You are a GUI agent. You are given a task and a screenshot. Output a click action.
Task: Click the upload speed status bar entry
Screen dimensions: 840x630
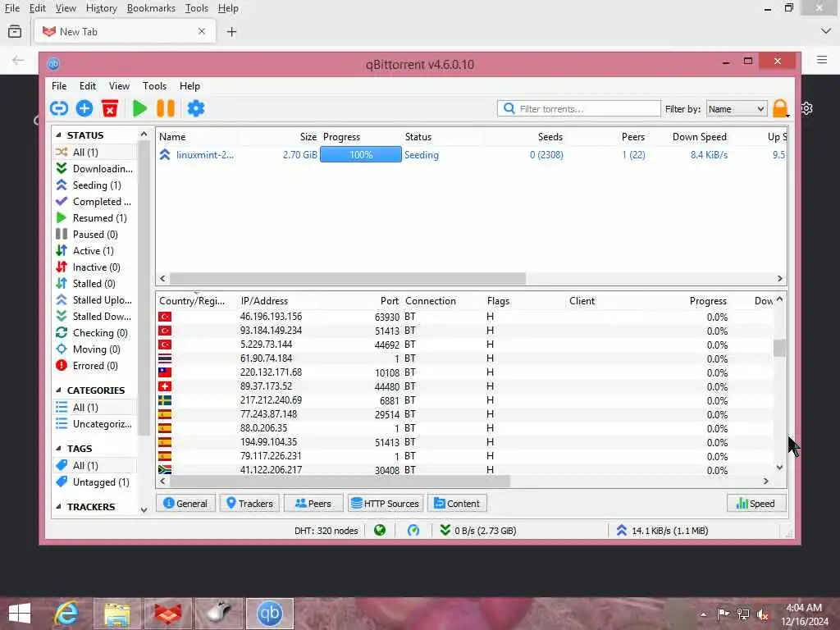(x=662, y=531)
